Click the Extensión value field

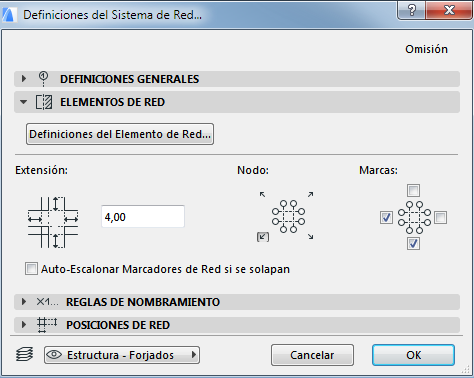pyautogui.click(x=143, y=217)
